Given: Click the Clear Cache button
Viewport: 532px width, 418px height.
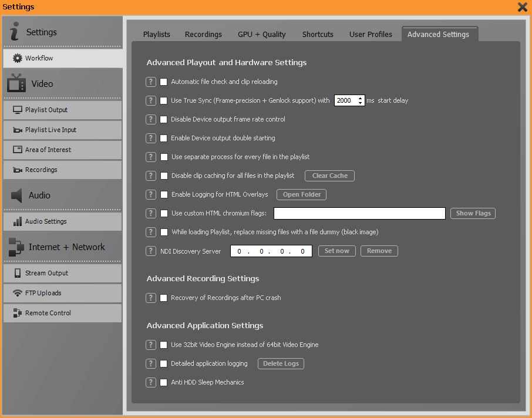Looking at the screenshot, I should [329, 176].
